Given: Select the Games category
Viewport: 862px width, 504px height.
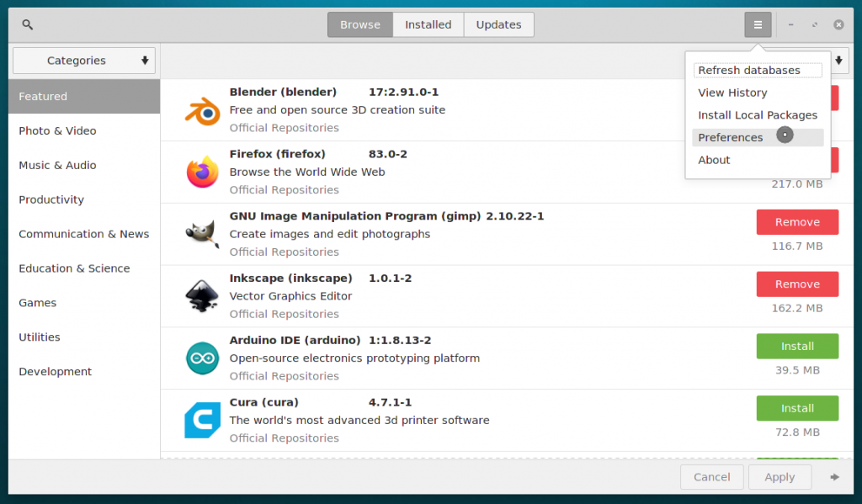Looking at the screenshot, I should point(38,303).
